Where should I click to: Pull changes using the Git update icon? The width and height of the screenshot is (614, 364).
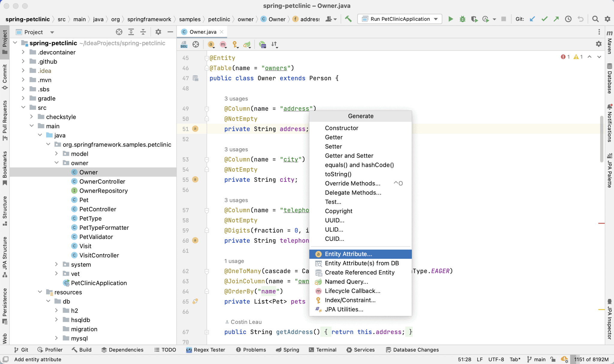(x=532, y=19)
